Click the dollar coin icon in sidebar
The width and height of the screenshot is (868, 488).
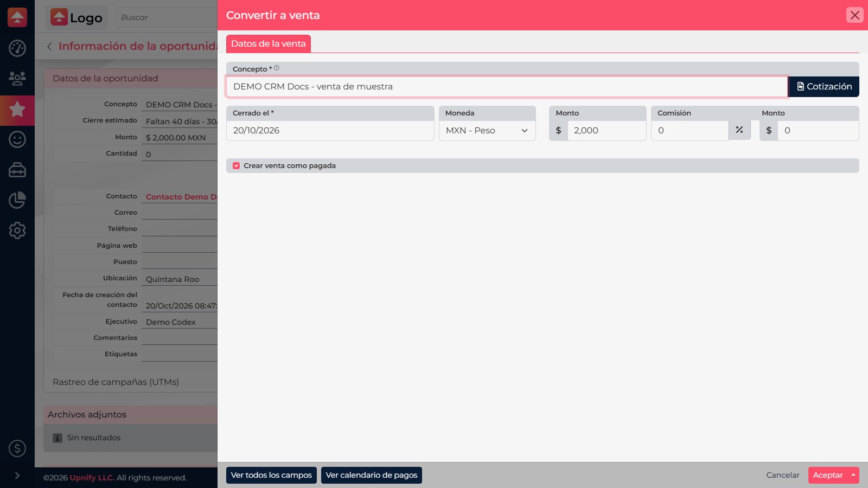tap(17, 448)
